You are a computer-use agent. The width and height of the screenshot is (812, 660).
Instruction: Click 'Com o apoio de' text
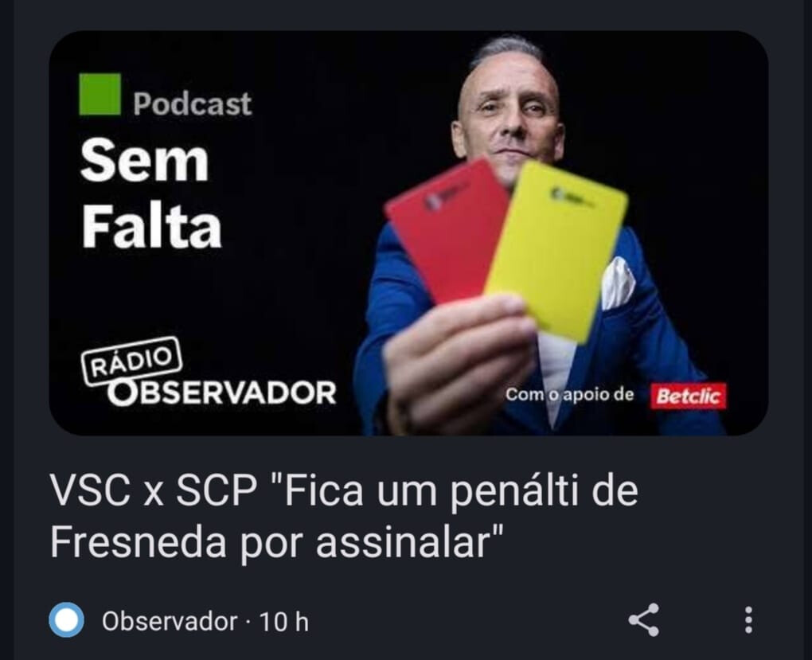pyautogui.click(x=570, y=395)
